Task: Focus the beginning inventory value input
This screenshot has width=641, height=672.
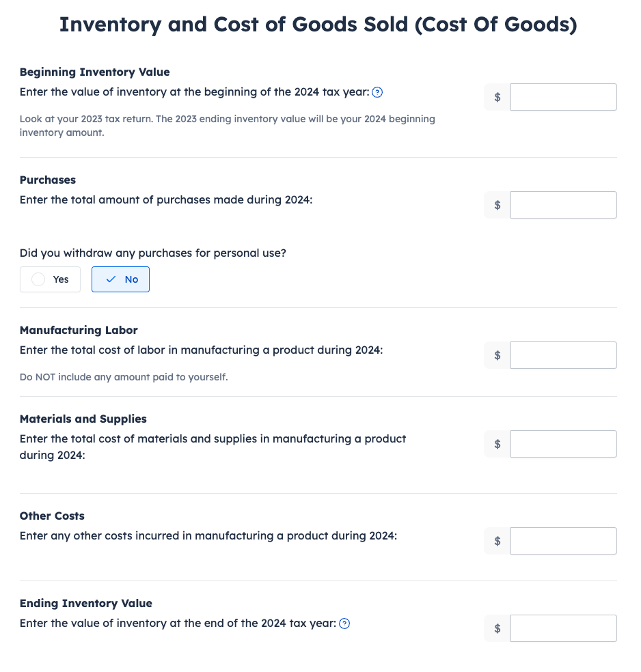Action: (x=563, y=97)
